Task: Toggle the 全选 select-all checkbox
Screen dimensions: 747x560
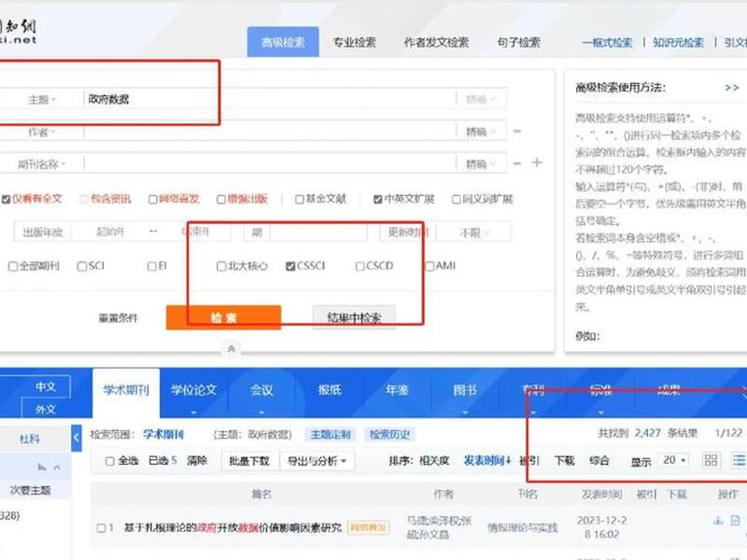Action: tap(109, 461)
